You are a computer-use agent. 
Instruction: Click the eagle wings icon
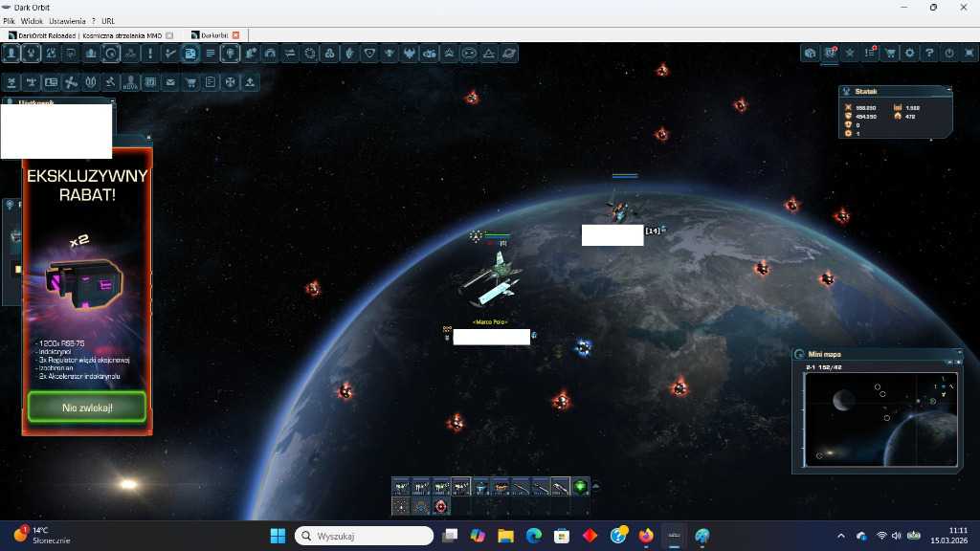click(x=410, y=54)
